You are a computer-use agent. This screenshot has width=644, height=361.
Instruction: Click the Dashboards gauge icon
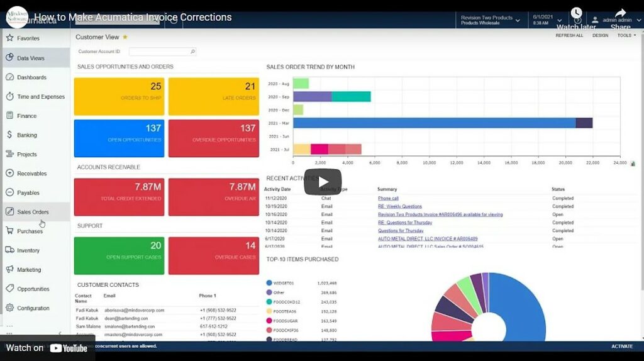10,77
